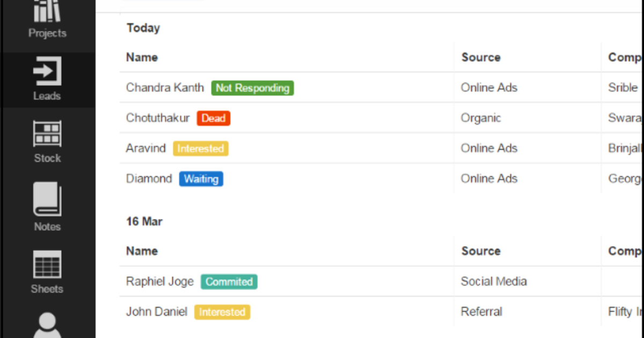Click the Interested badge for John Daniel
This screenshot has height=338, width=644.
pos(222,312)
